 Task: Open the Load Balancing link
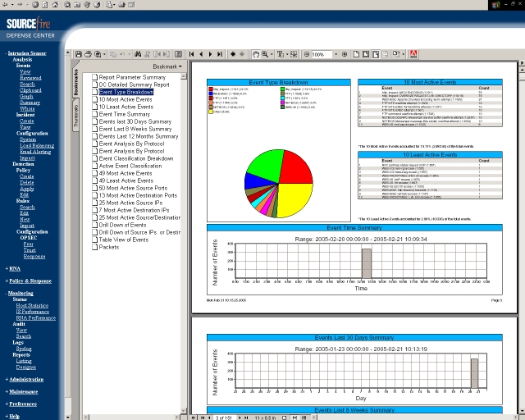click(x=37, y=145)
